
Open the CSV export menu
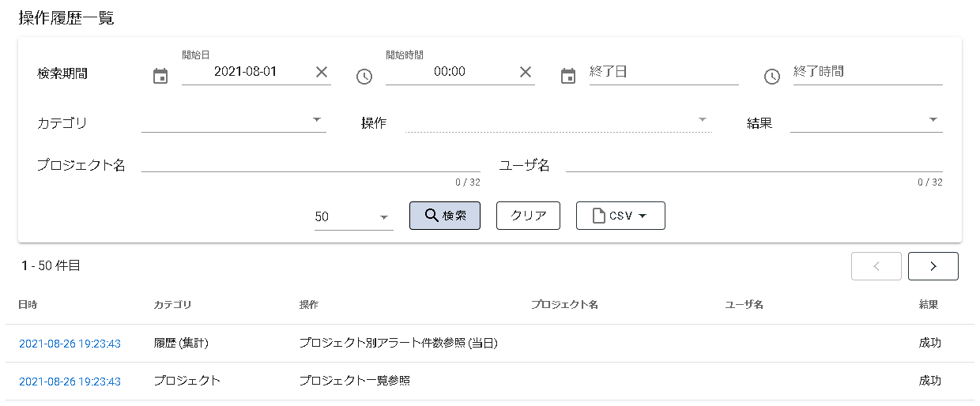point(620,216)
